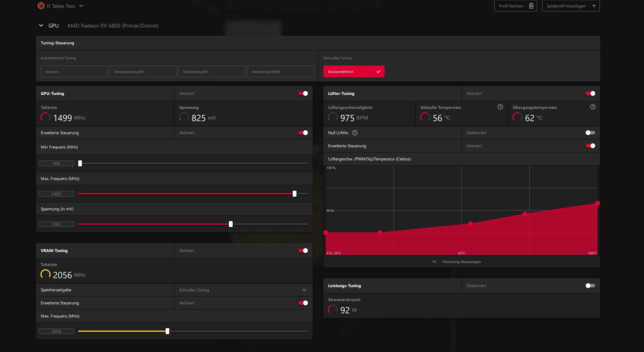Viewport: 644px width, 352px height.
Task: Collapse the GPU section chevron
Action: pyautogui.click(x=41, y=26)
